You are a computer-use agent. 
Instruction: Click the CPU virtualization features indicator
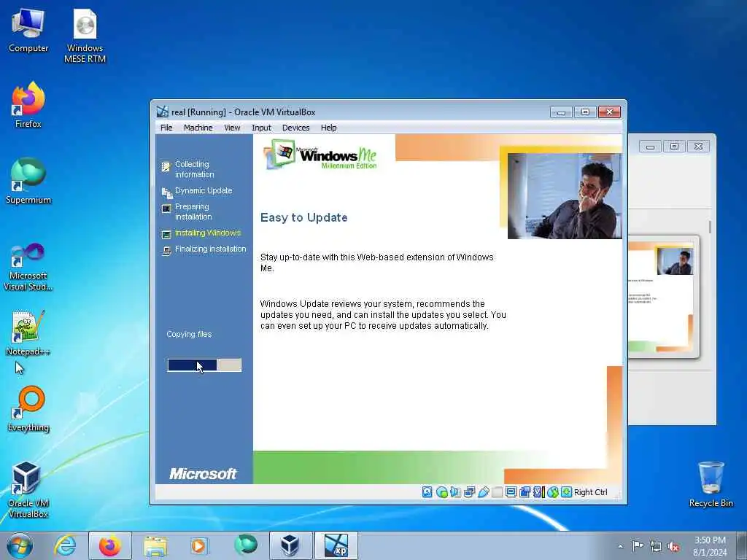[538, 492]
